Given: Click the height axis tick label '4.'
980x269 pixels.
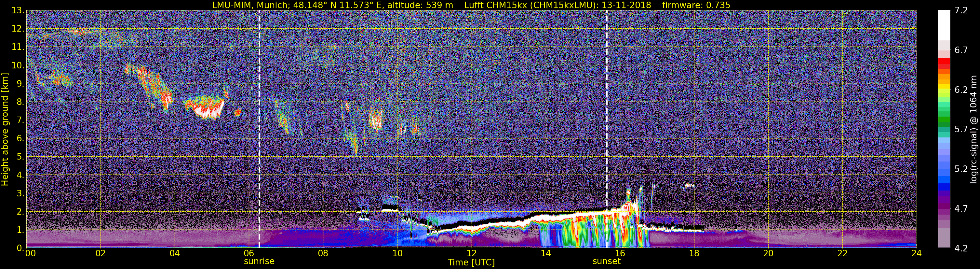Looking at the screenshot, I should tap(20, 175).
